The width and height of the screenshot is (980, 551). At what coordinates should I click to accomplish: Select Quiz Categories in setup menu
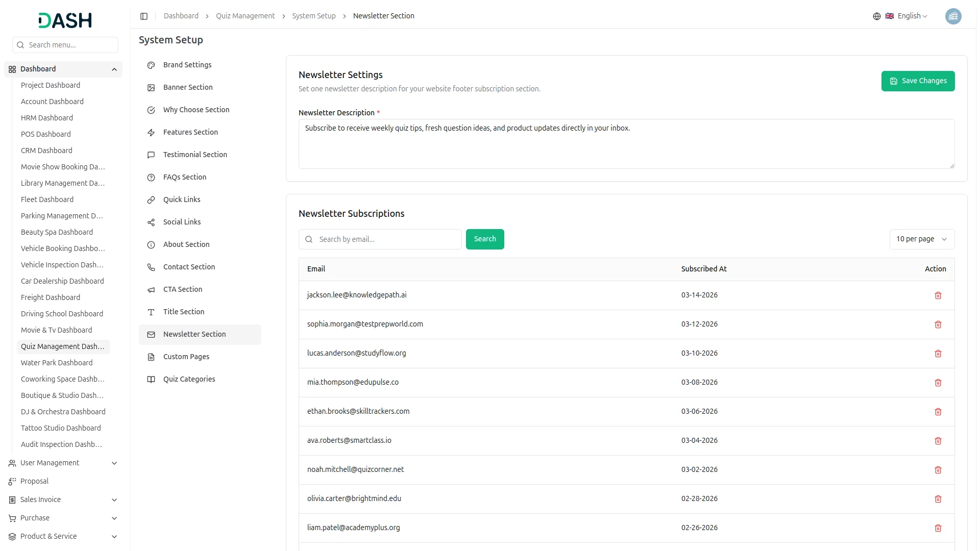point(189,379)
